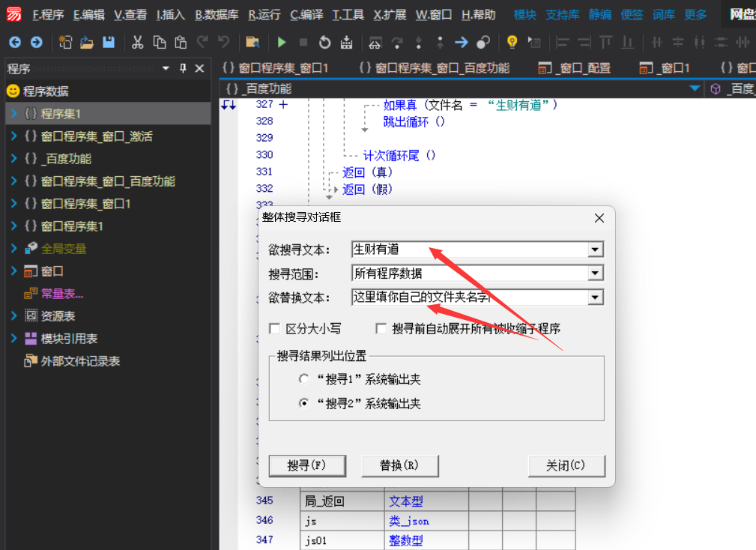This screenshot has width=756, height=550.
Task: Expand the 窗口程序集_窗口_激活 tree node
Action: [13, 136]
